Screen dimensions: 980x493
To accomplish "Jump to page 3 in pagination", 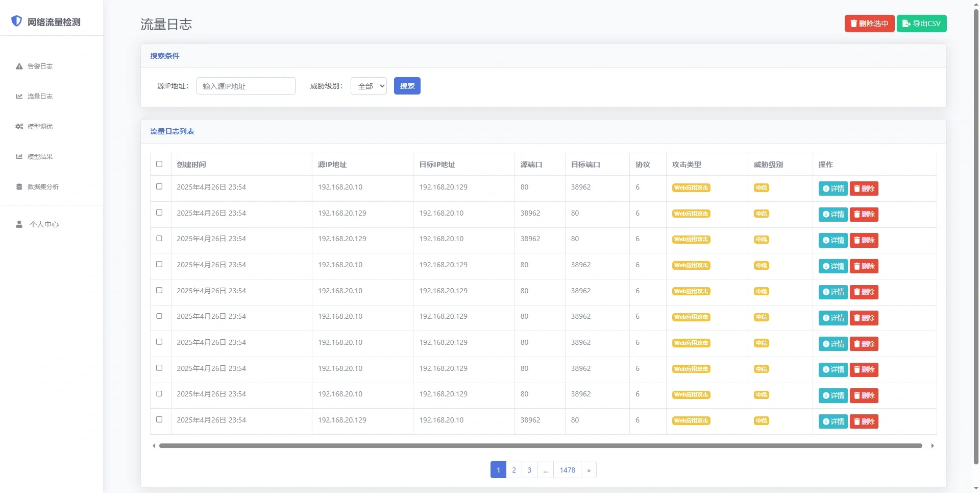I will [529, 470].
